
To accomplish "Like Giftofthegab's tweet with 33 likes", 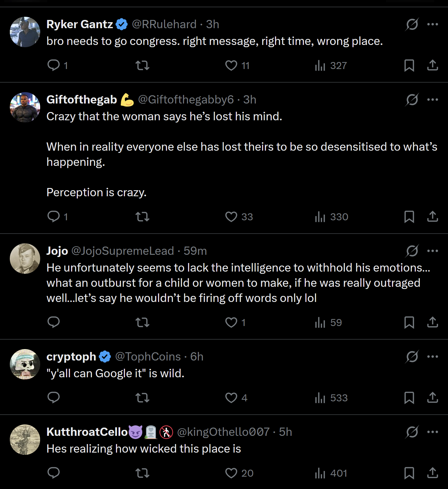I will click(x=231, y=216).
